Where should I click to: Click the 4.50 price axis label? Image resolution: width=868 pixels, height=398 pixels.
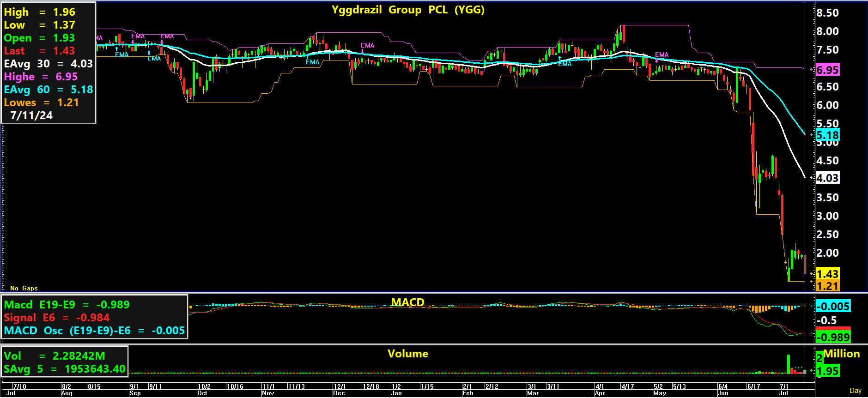click(x=827, y=161)
